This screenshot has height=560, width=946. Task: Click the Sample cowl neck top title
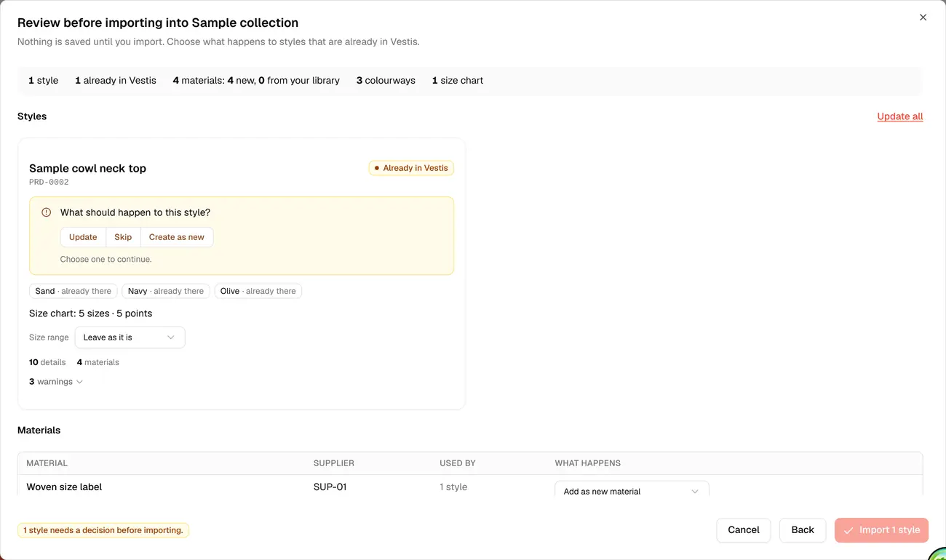pyautogui.click(x=87, y=168)
